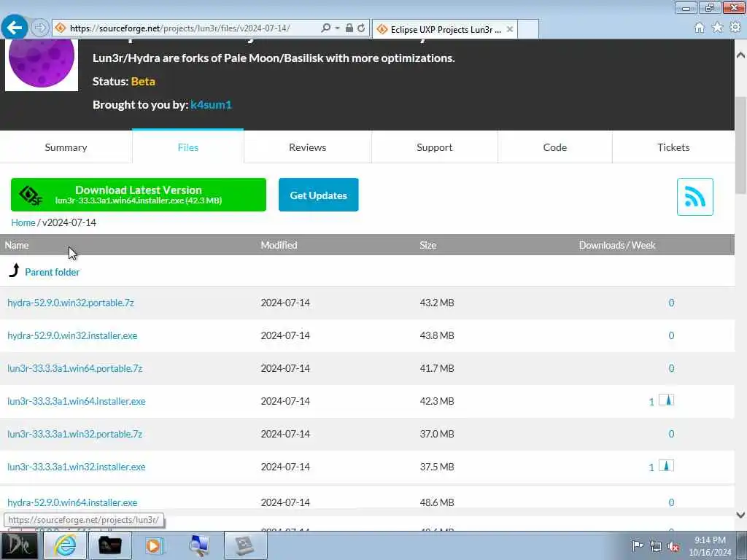Download lun3r-33.3.3a1.win32.installer.exe
Viewport: 747px width, 560px height.
[76, 467]
